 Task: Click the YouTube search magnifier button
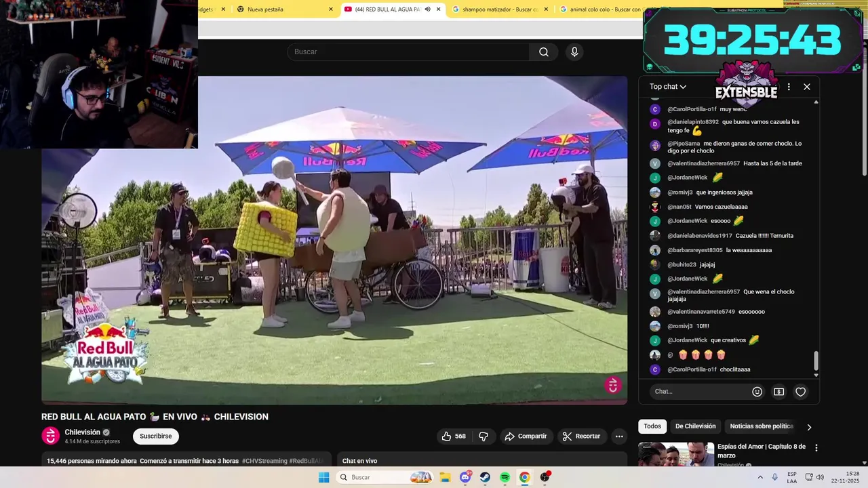tap(543, 52)
